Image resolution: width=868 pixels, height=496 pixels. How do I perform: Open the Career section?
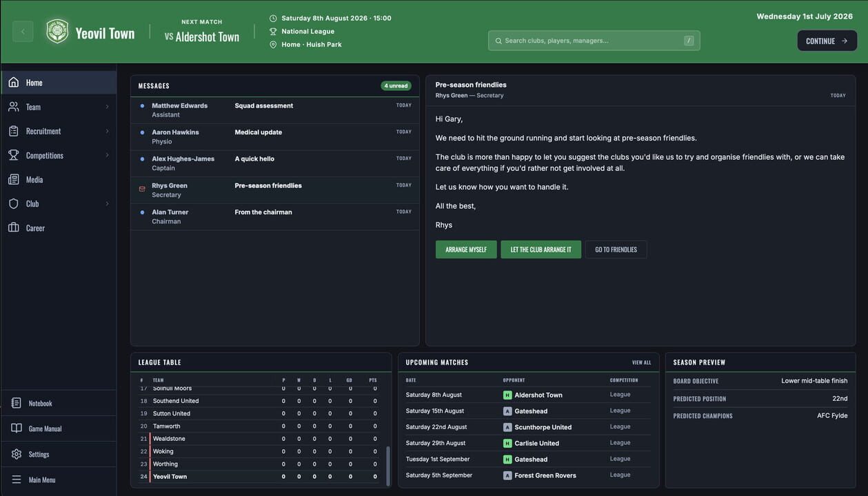[59, 227]
